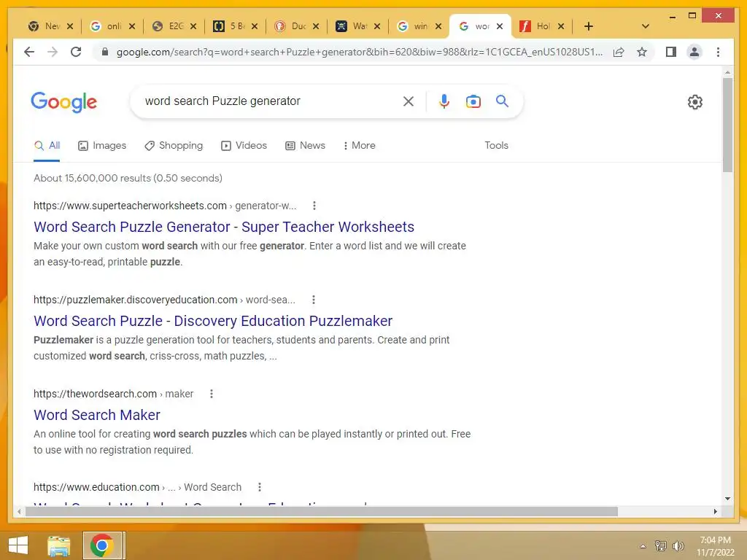Go to the Google logo homepage

64,102
